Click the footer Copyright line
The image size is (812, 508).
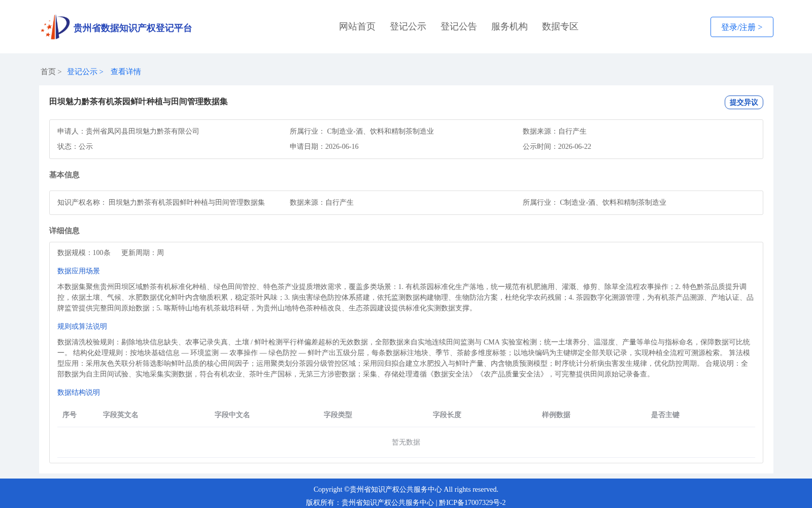point(406,489)
